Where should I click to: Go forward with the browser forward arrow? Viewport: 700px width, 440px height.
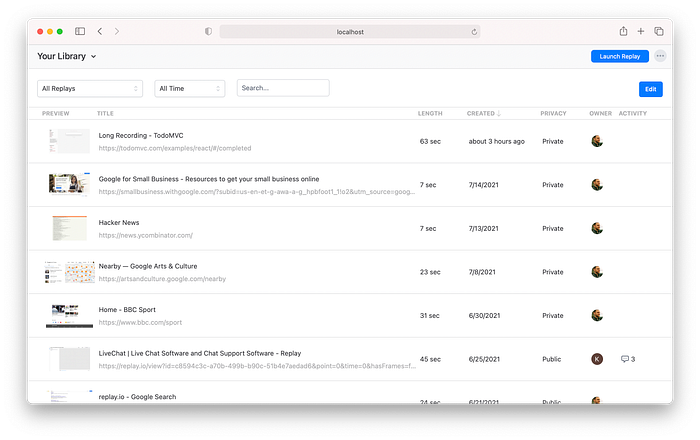(117, 31)
